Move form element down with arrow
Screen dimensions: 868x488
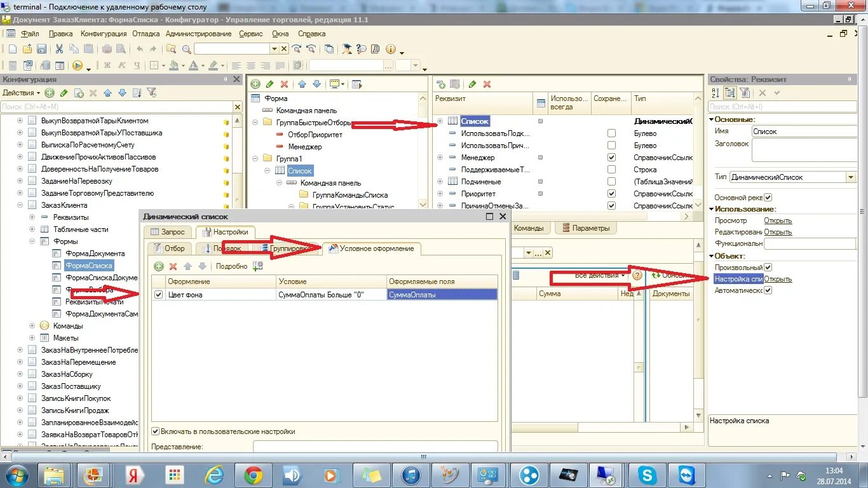316,84
